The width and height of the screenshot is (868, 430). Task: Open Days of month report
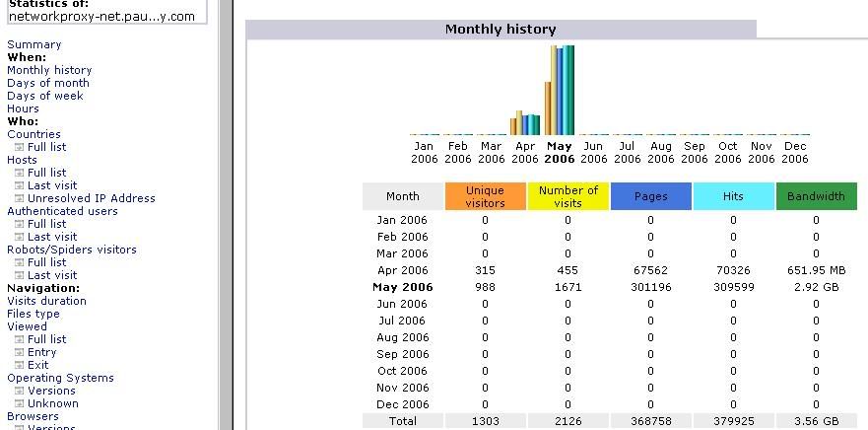coord(47,83)
